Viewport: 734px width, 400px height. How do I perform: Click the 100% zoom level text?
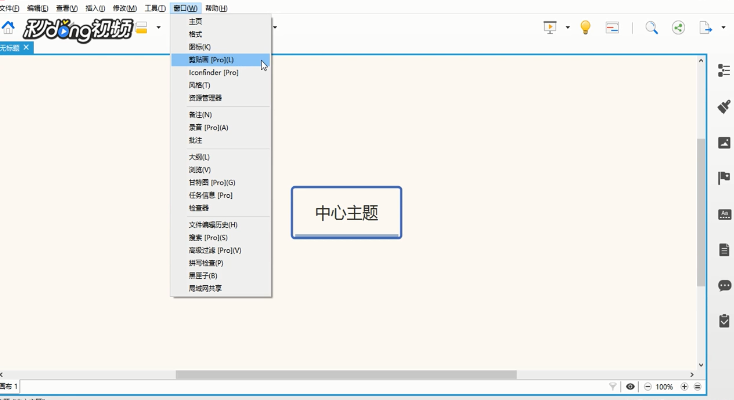664,387
